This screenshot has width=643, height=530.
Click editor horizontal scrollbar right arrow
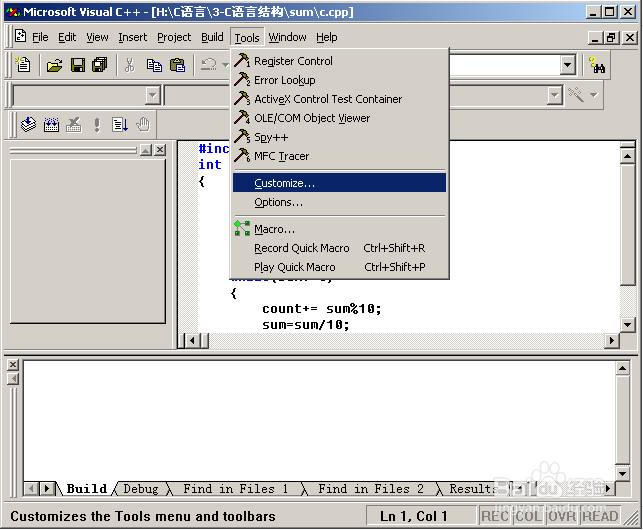(612, 340)
